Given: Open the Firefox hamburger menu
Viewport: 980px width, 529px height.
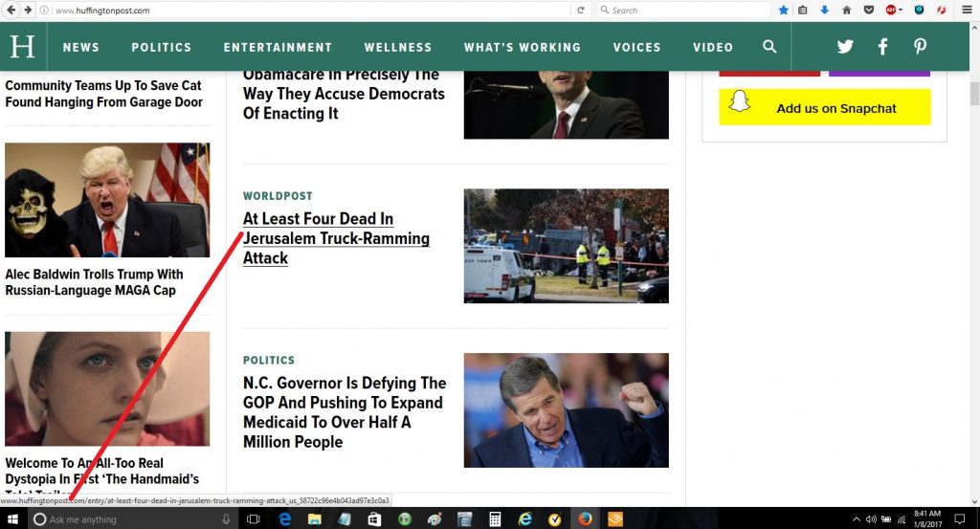Looking at the screenshot, I should coord(967,10).
